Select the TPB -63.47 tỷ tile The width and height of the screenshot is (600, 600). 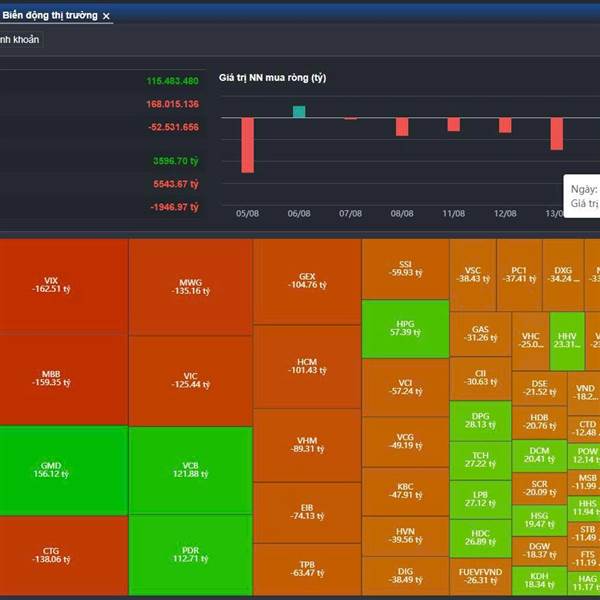click(x=307, y=569)
